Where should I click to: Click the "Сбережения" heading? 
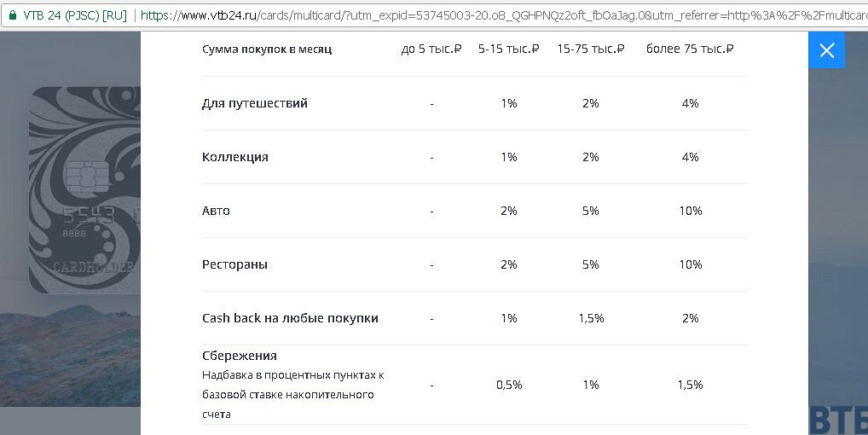coord(240,356)
